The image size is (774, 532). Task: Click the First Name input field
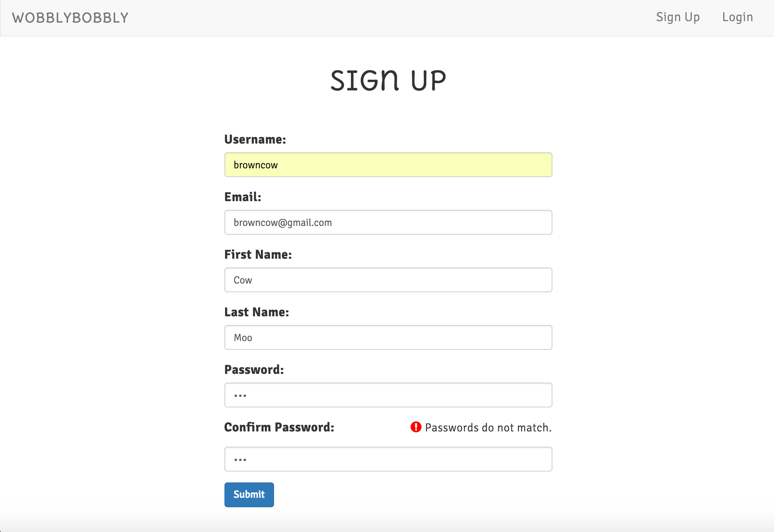click(388, 279)
